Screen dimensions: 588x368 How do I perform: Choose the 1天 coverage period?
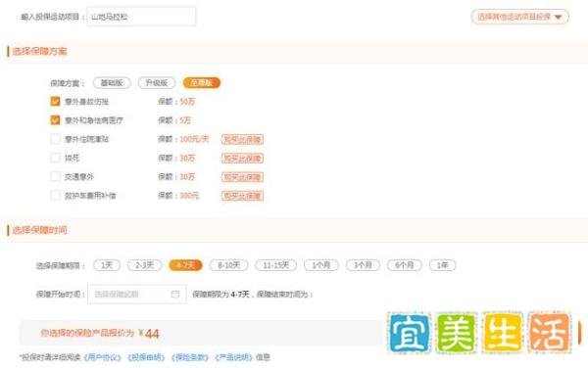(x=107, y=265)
